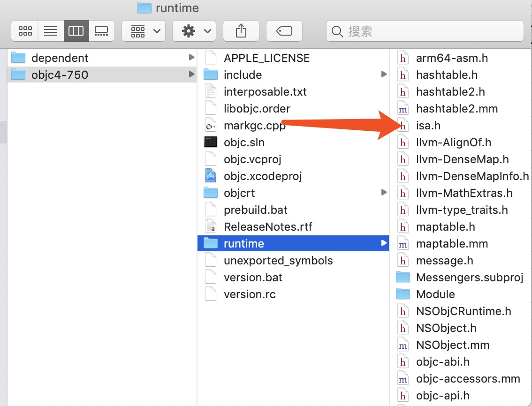
Task: Select the objc.sln file icon
Action: pos(211,142)
